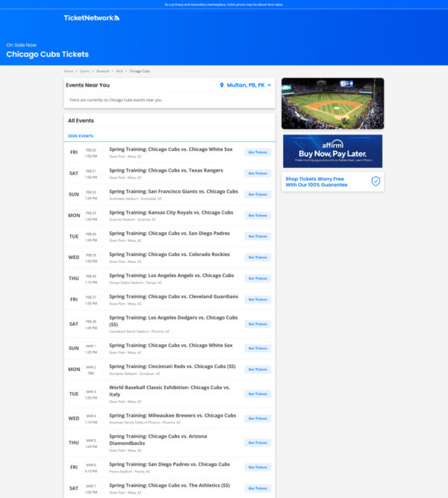Open Chicago Cubs vs. The Athletics (SS)
The height and width of the screenshot is (498, 448).
tap(169, 485)
